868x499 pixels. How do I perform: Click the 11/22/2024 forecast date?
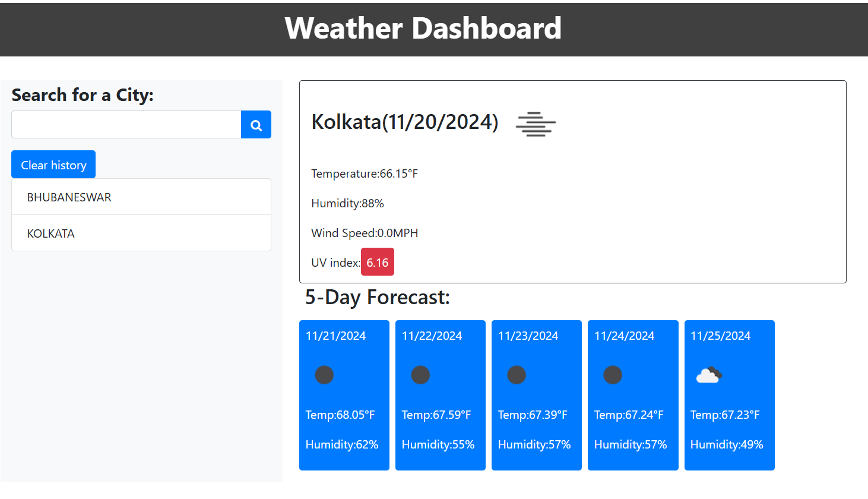(432, 336)
